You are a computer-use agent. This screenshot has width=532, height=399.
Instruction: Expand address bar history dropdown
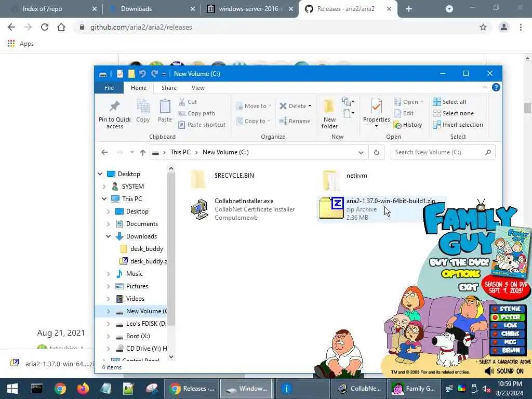pos(361,152)
